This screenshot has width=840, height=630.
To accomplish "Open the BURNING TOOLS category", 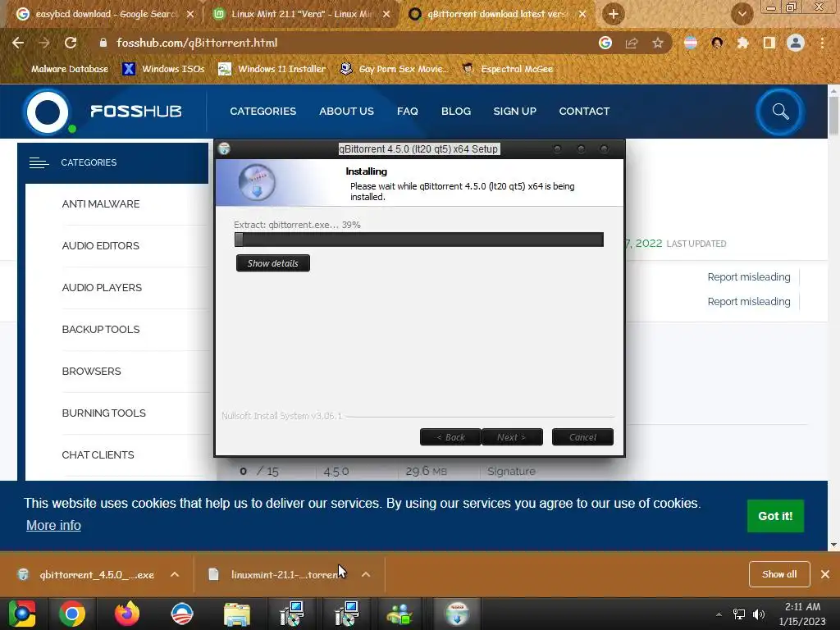I will click(104, 413).
